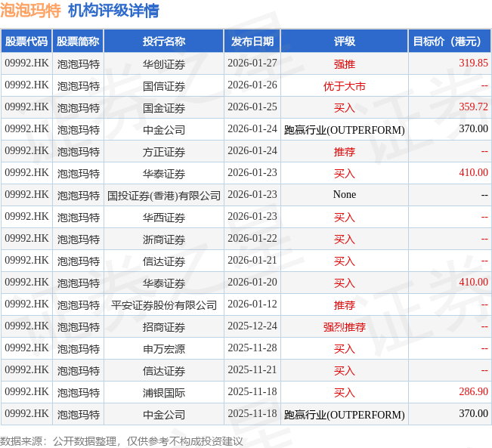Click the date 2026-01-26

click(252, 85)
